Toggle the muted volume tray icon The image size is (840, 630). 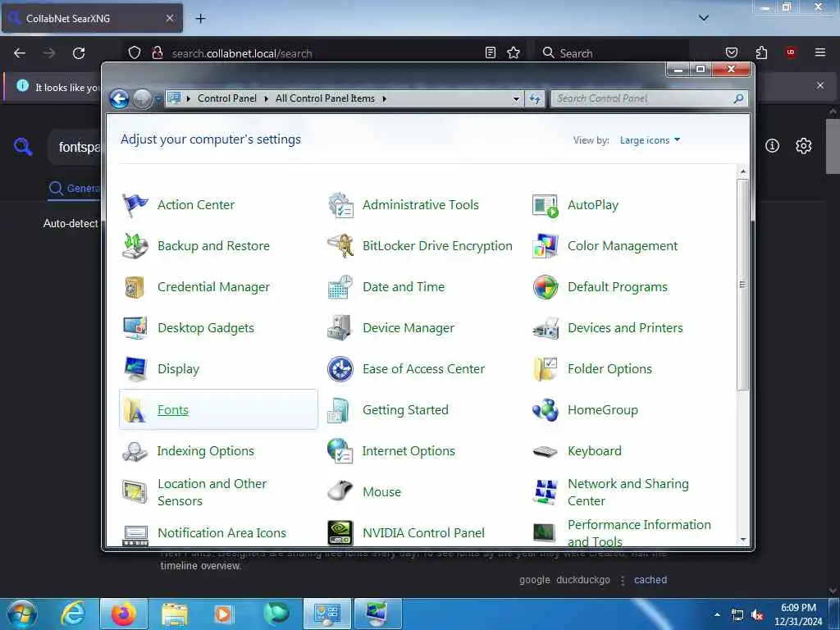757,615
